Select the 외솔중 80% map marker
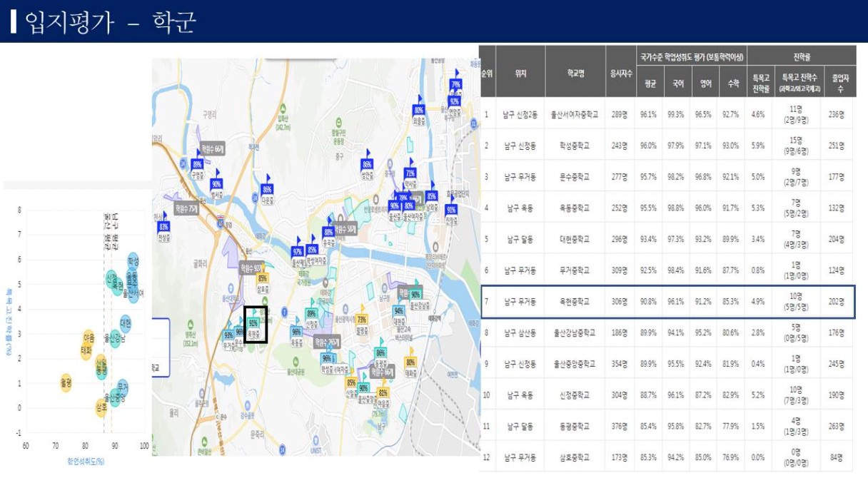This screenshot has height=488, width=868. point(419,112)
